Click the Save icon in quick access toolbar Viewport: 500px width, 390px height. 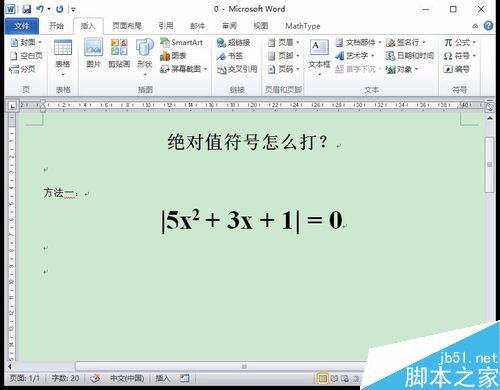point(27,9)
